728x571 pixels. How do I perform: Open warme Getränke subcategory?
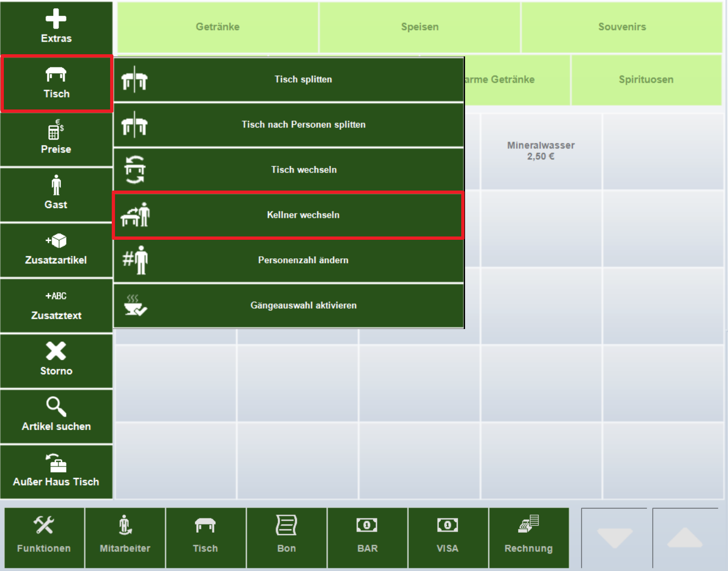coord(517,80)
